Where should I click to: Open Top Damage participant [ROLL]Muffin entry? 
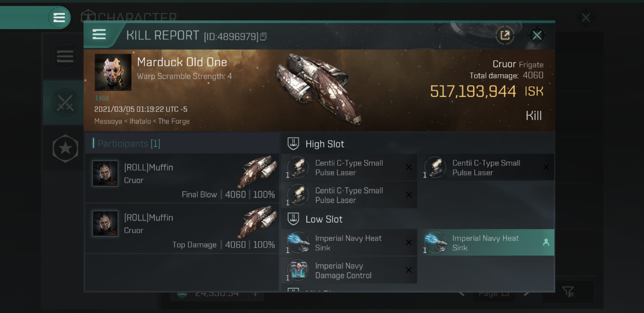pos(182,228)
